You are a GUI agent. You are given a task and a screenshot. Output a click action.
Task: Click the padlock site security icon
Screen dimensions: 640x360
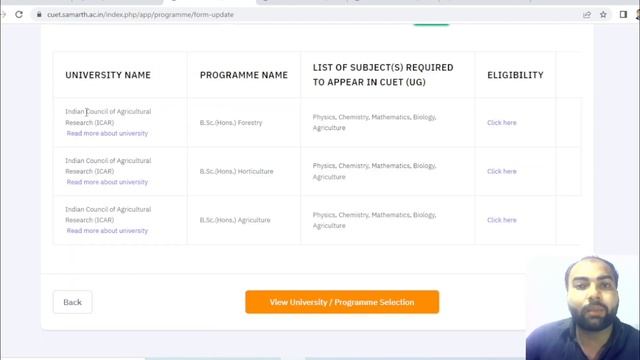tap(39, 14)
